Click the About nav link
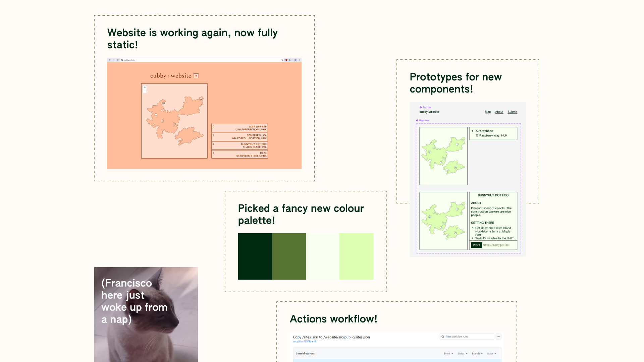Viewport: 644px width, 362px height. click(x=499, y=112)
